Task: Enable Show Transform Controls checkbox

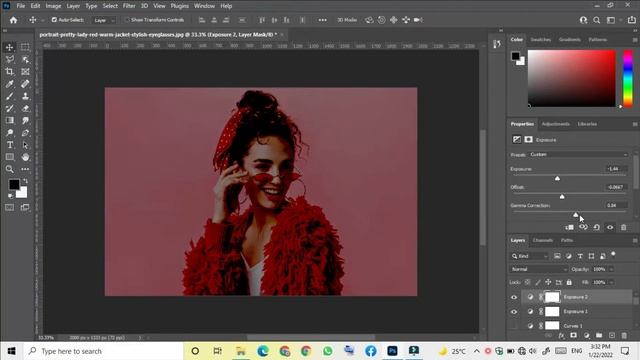Action: click(x=127, y=20)
